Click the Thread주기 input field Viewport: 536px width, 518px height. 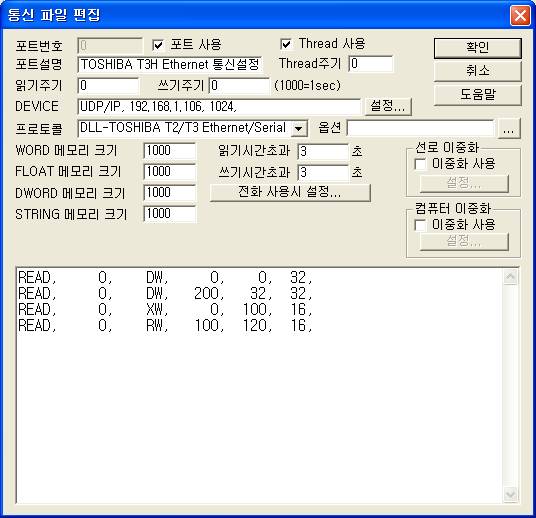pyautogui.click(x=371, y=64)
